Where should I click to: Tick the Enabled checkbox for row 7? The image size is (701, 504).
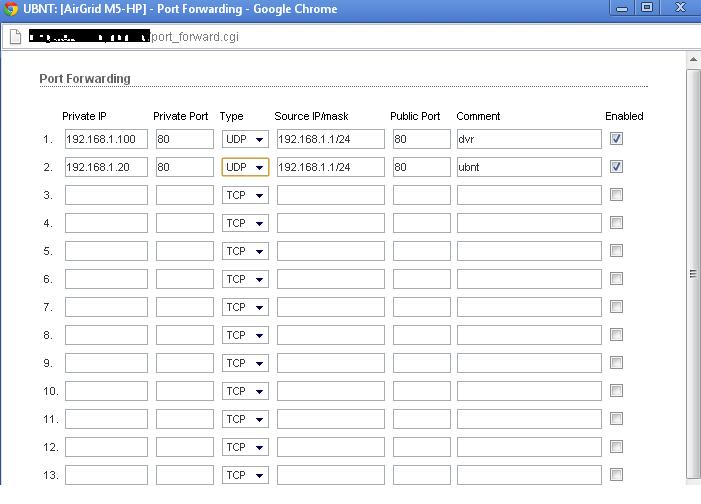coord(616,307)
